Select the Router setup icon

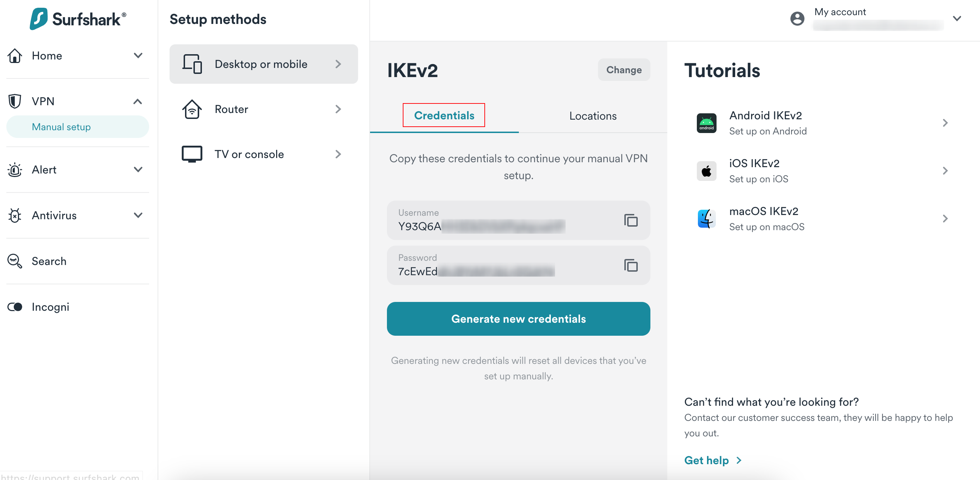[192, 109]
